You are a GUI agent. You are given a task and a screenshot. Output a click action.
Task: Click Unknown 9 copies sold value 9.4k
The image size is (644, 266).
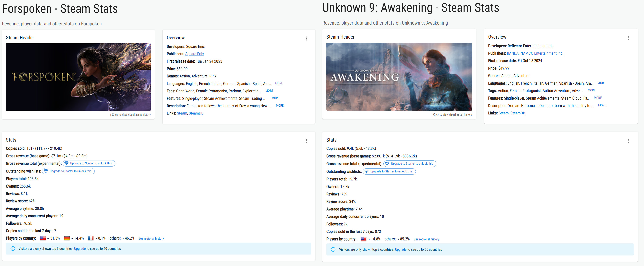pyautogui.click(x=350, y=149)
